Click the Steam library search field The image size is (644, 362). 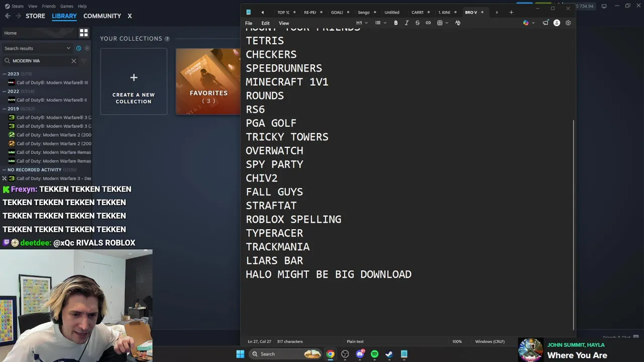pyautogui.click(x=41, y=61)
